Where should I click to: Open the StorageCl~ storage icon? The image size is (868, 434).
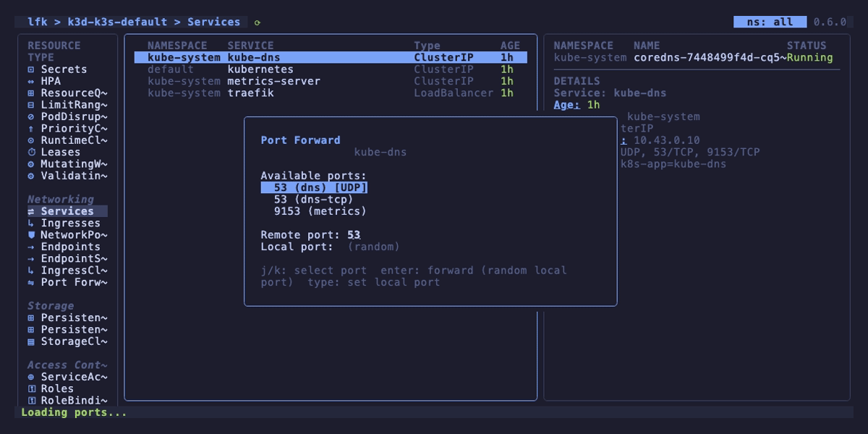[31, 341]
